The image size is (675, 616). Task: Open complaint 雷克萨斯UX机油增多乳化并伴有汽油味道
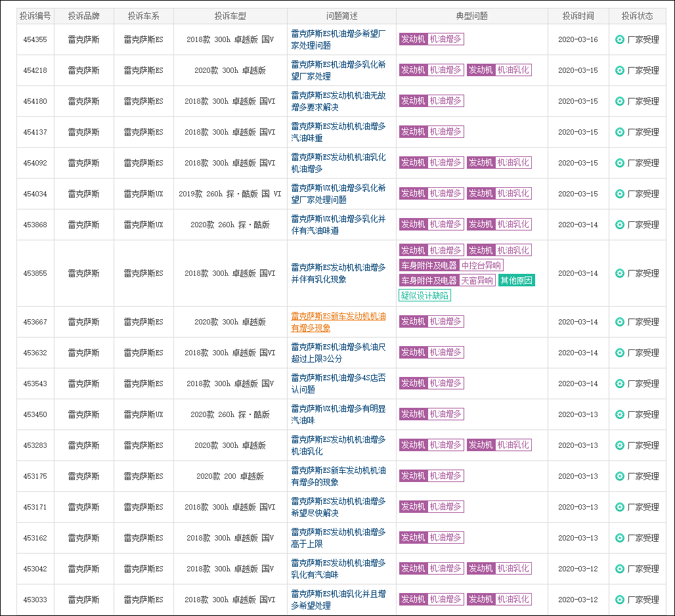point(338,225)
